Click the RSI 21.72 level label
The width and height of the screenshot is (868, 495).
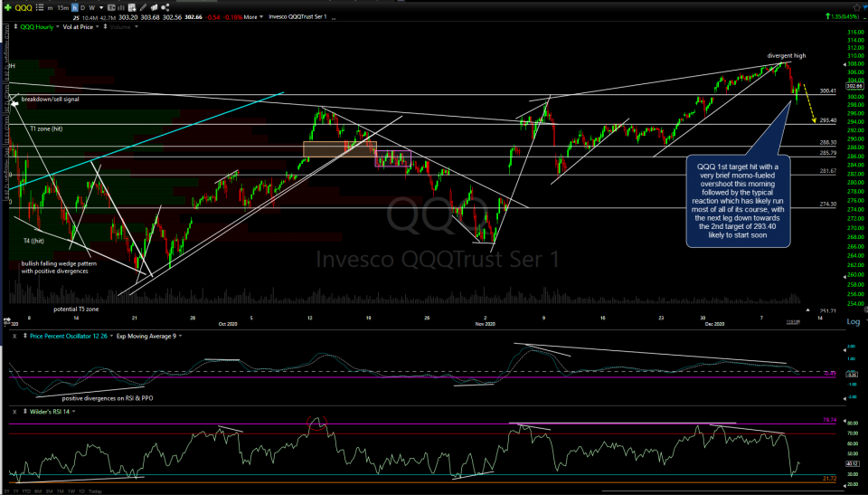click(829, 479)
